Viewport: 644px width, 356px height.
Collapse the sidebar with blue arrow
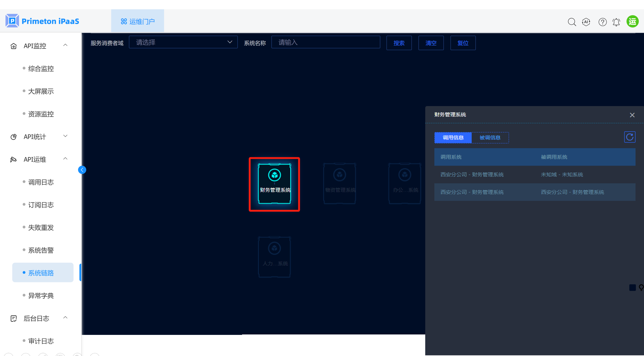82,170
